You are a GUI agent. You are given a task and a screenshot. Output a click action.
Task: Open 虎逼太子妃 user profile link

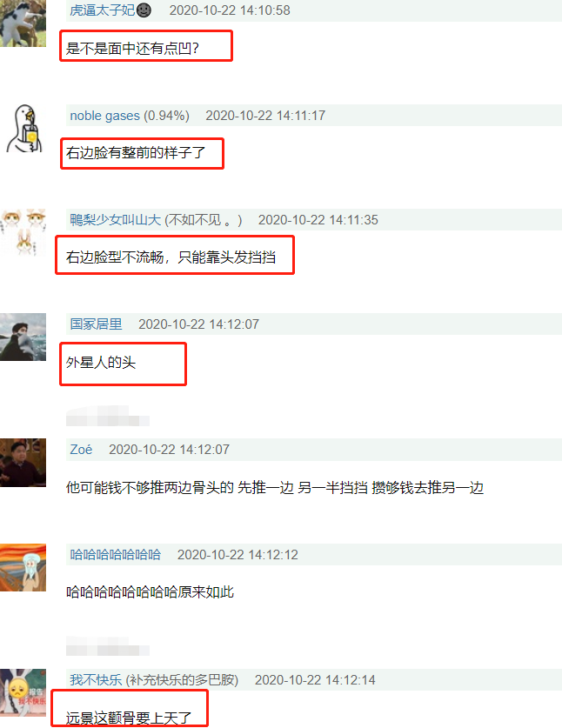click(x=102, y=10)
